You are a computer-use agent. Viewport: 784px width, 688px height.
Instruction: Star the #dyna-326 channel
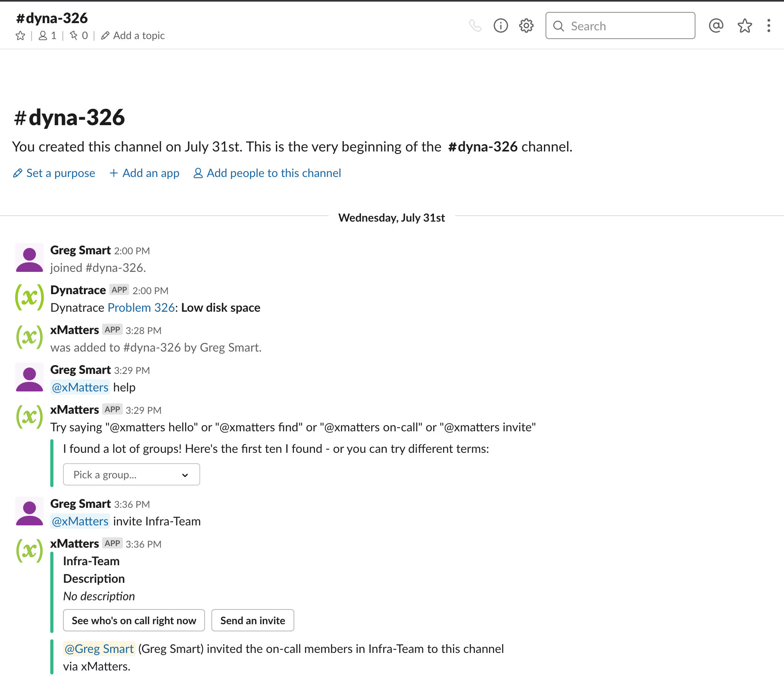click(20, 36)
